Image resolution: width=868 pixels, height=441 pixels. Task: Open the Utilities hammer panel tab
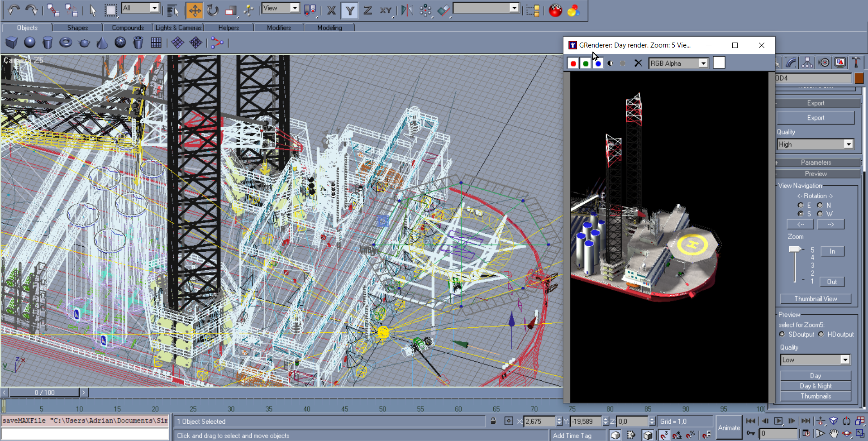855,62
